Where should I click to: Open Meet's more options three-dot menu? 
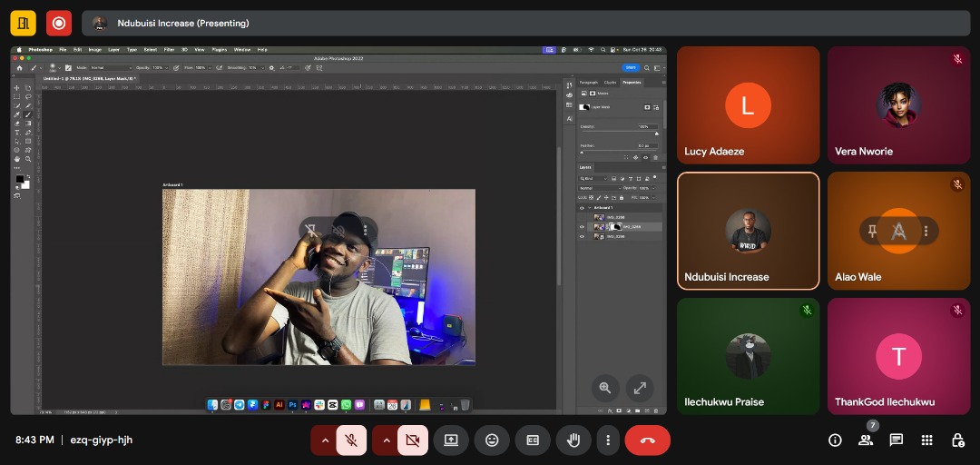pos(607,440)
